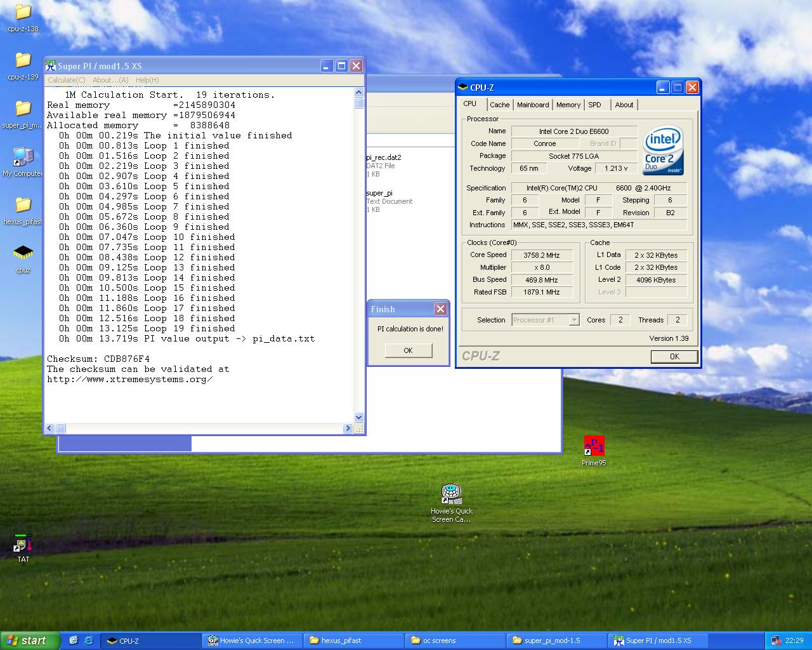The image size is (812, 650).
Task: Open the Calculate(C) menu in Super PI
Action: [x=66, y=80]
